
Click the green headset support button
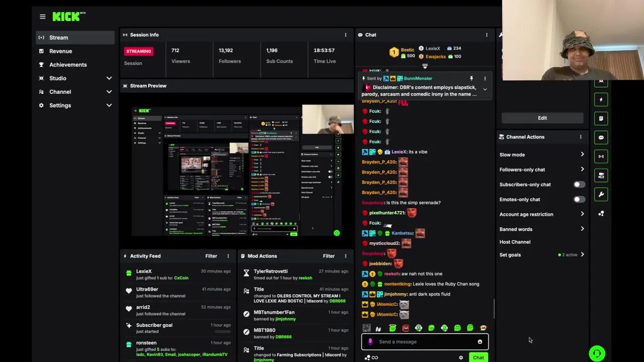pos(597,353)
